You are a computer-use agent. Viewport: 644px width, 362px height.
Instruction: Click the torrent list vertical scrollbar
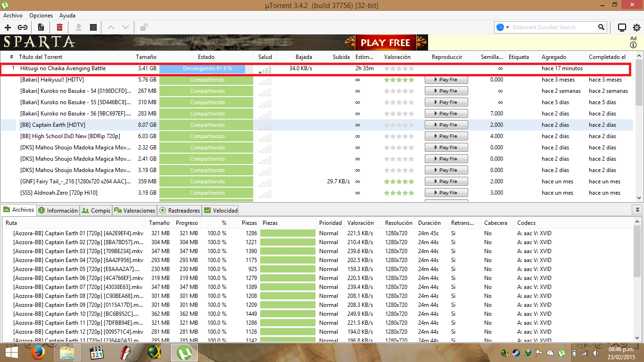[639, 126]
